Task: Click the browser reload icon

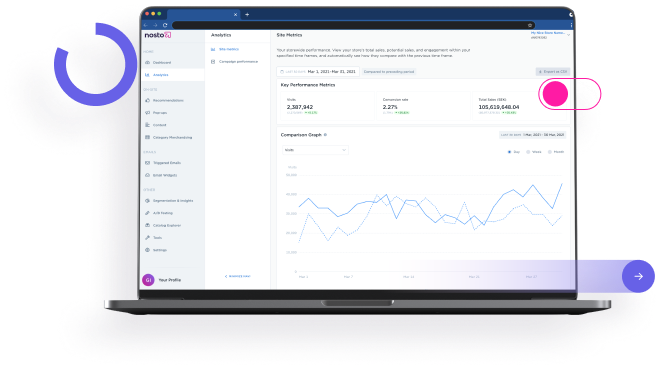Action: click(165, 25)
